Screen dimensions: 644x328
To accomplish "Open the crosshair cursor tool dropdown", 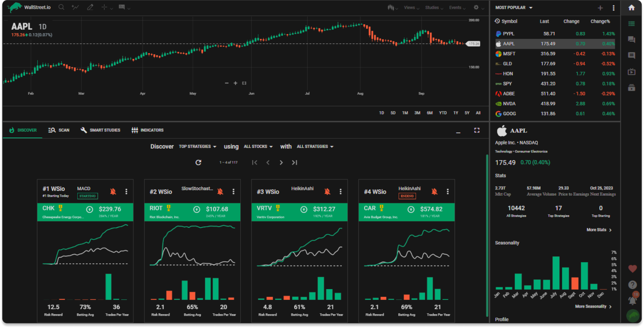I will coord(107,7).
